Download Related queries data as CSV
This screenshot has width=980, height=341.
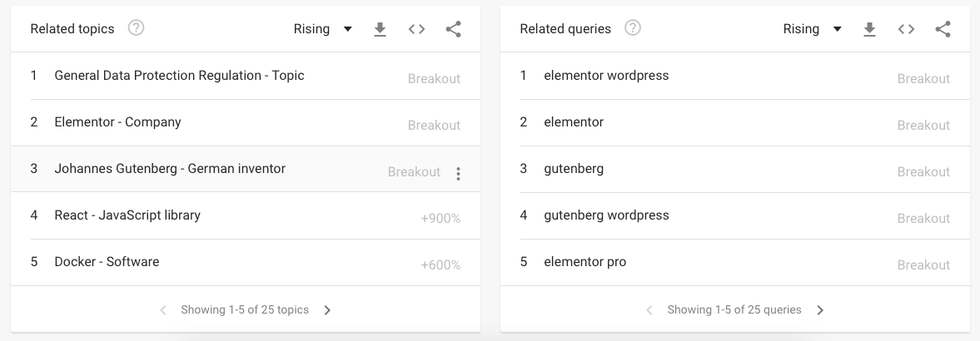(868, 29)
